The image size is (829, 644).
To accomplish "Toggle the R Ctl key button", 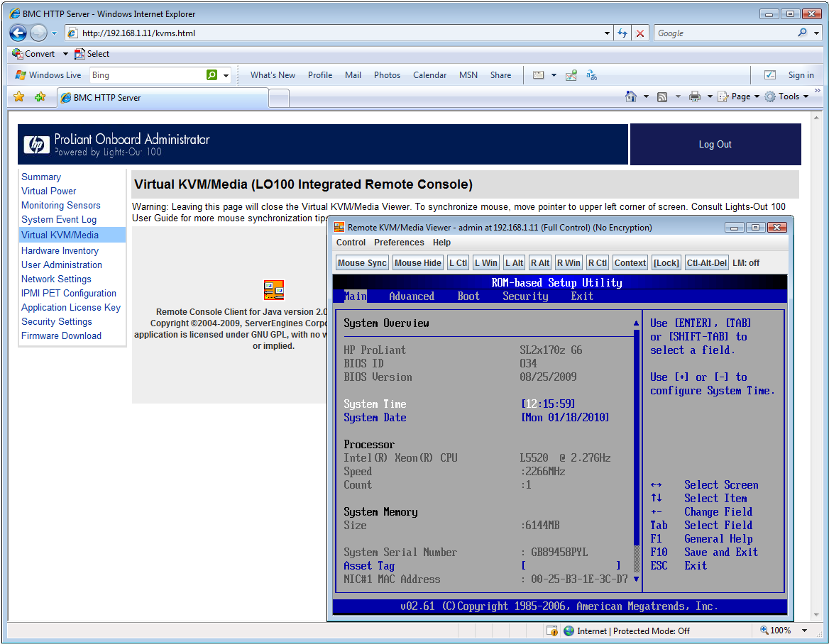I will [598, 262].
